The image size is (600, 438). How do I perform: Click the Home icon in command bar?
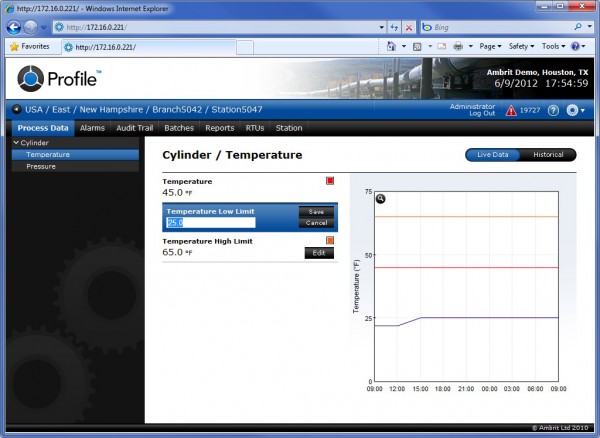391,46
